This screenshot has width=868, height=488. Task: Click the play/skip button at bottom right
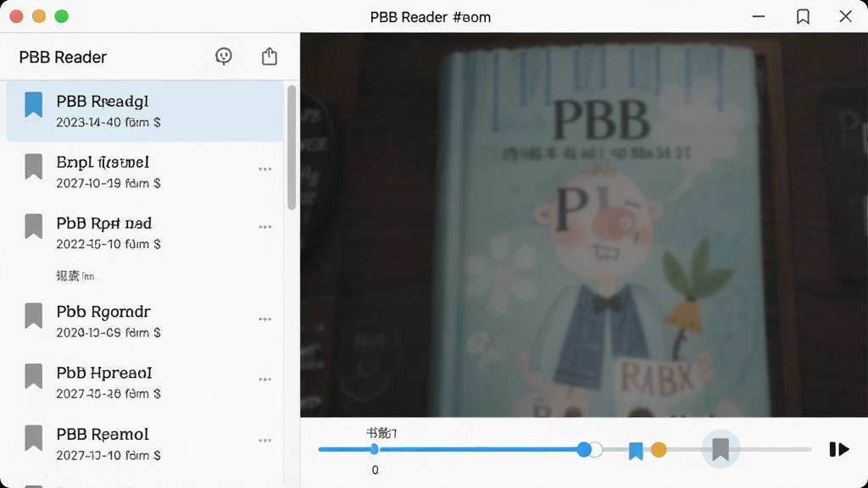tap(838, 449)
